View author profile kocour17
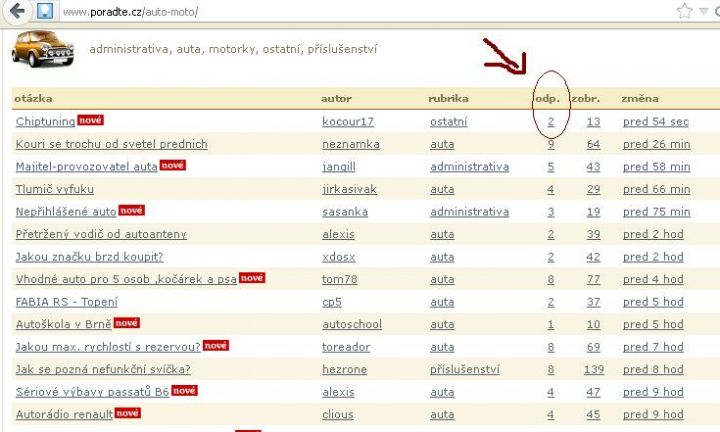 (x=348, y=122)
